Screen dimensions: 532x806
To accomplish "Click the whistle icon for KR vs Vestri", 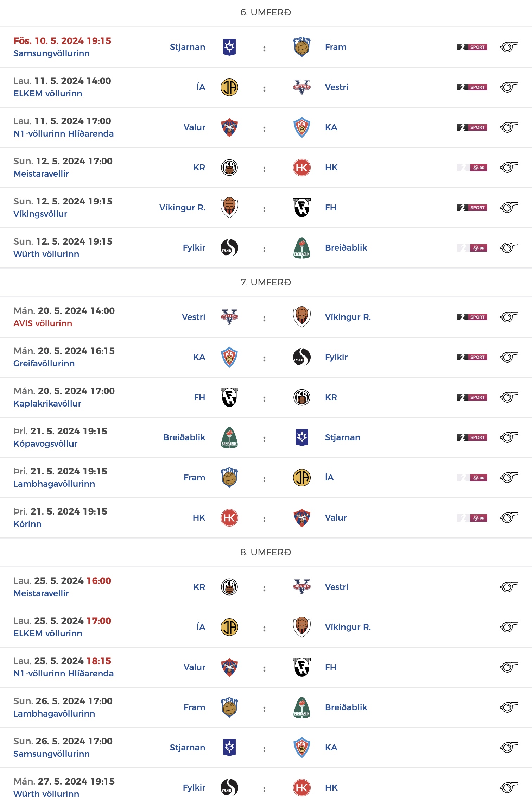I will tap(509, 587).
